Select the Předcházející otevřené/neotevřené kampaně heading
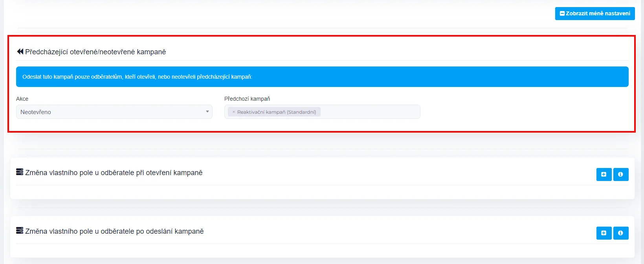644x264 pixels. pos(95,52)
